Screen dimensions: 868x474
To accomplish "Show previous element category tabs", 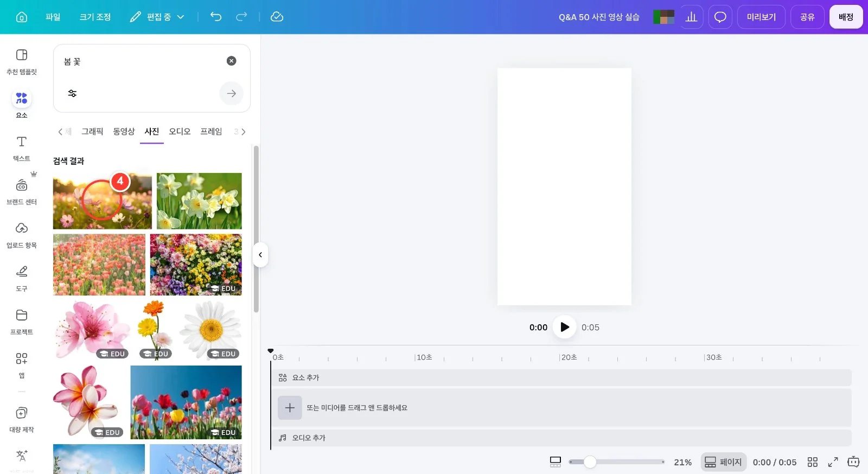I will 60,132.
